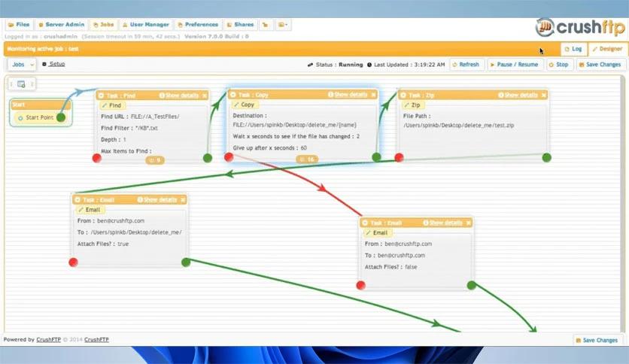
Task: Close the Email task with Attach Files false
Action: coord(469,223)
